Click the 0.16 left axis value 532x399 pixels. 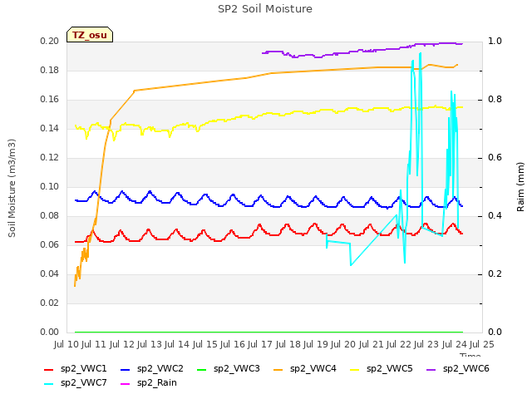[50, 100]
